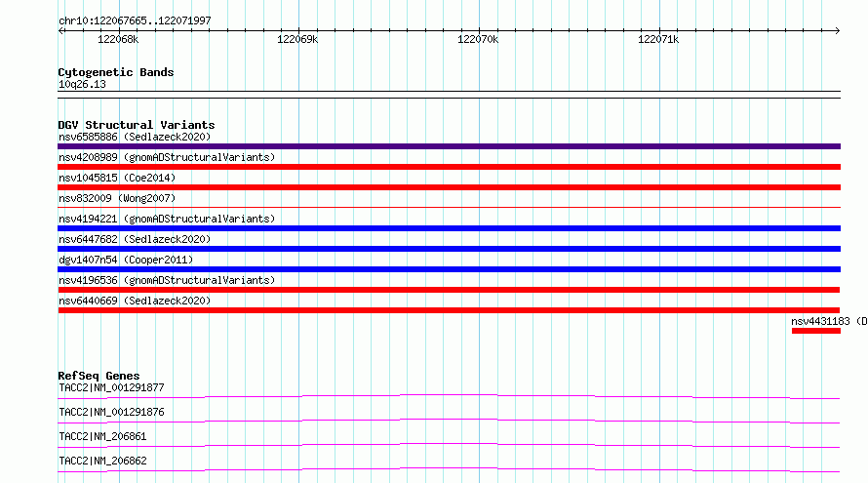Click the blue nsv6447682 variant bar
The image size is (868, 483).
coord(449,249)
